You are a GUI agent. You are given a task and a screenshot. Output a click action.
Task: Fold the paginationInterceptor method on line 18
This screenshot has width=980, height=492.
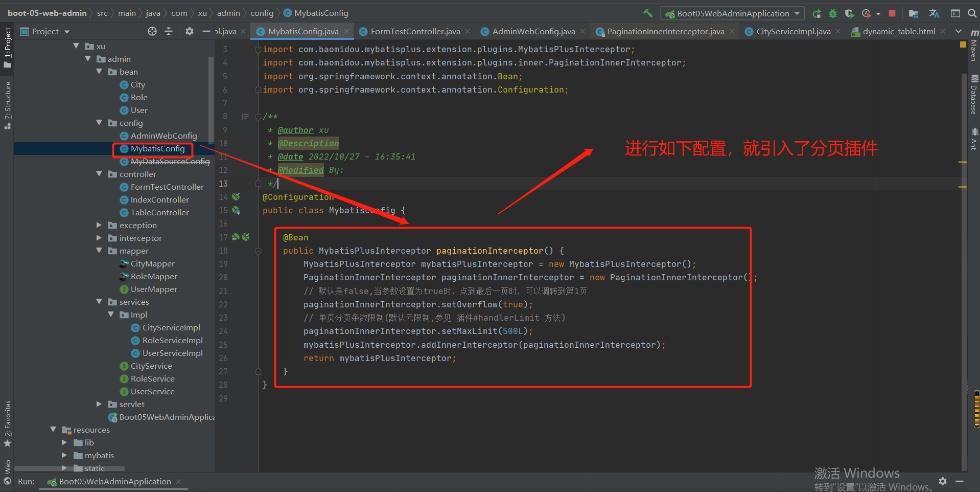pyautogui.click(x=259, y=251)
